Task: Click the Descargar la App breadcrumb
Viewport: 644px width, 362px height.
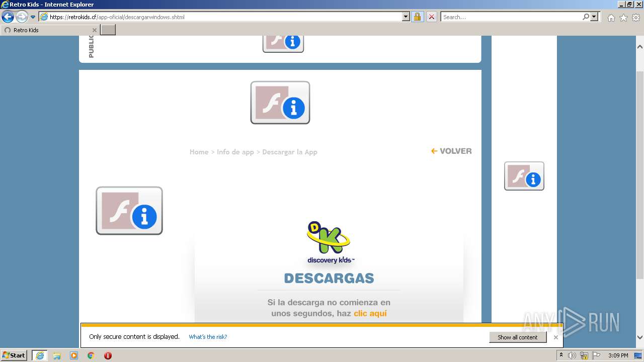Action: 290,152
